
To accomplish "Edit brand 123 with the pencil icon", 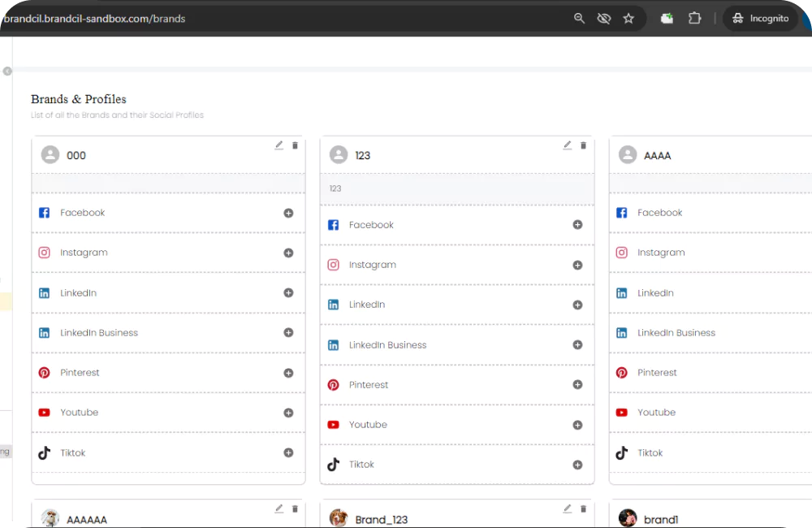I will (x=568, y=145).
